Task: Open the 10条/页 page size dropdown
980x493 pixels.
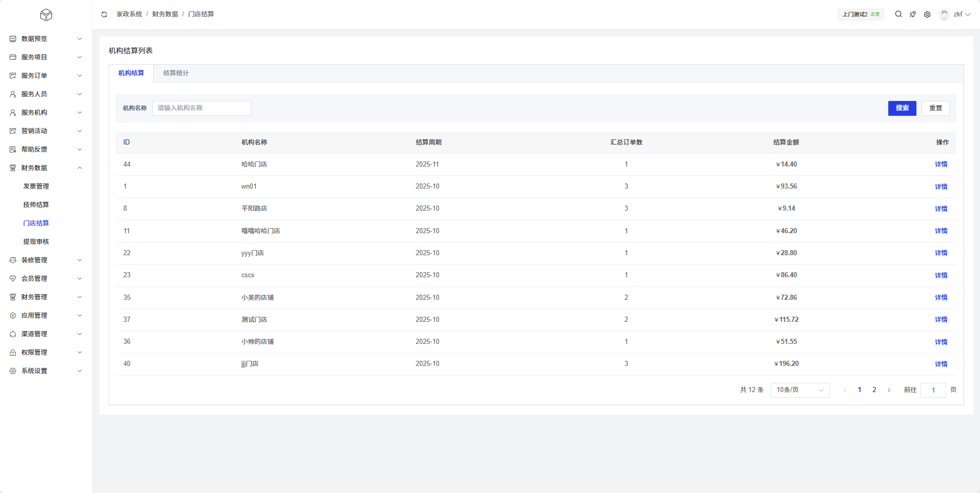Action: pos(800,390)
